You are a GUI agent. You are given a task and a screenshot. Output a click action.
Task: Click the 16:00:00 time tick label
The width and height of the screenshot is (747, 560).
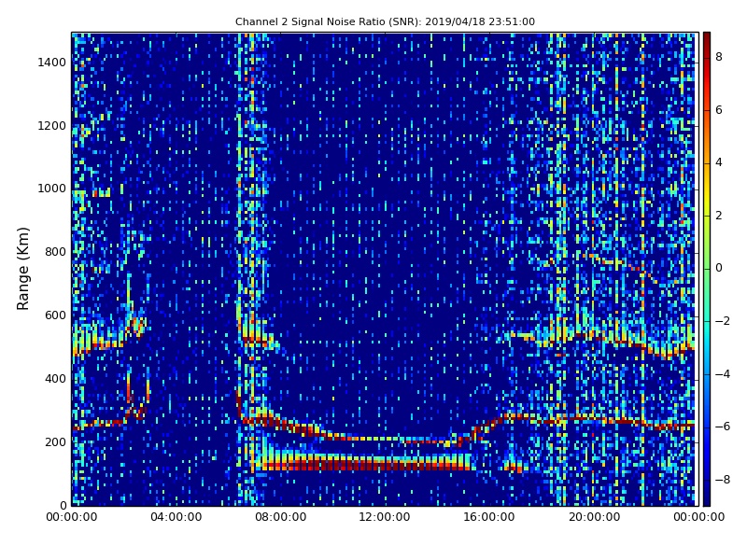pos(488,517)
